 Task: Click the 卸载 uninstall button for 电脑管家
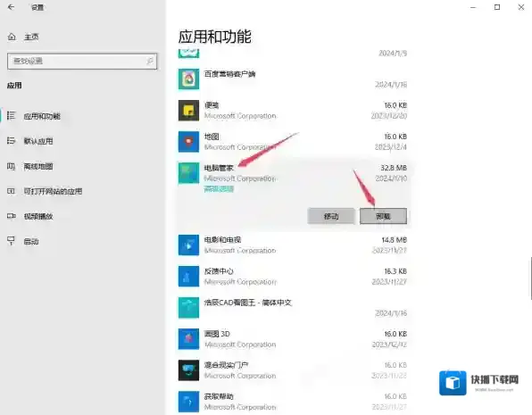(x=383, y=216)
